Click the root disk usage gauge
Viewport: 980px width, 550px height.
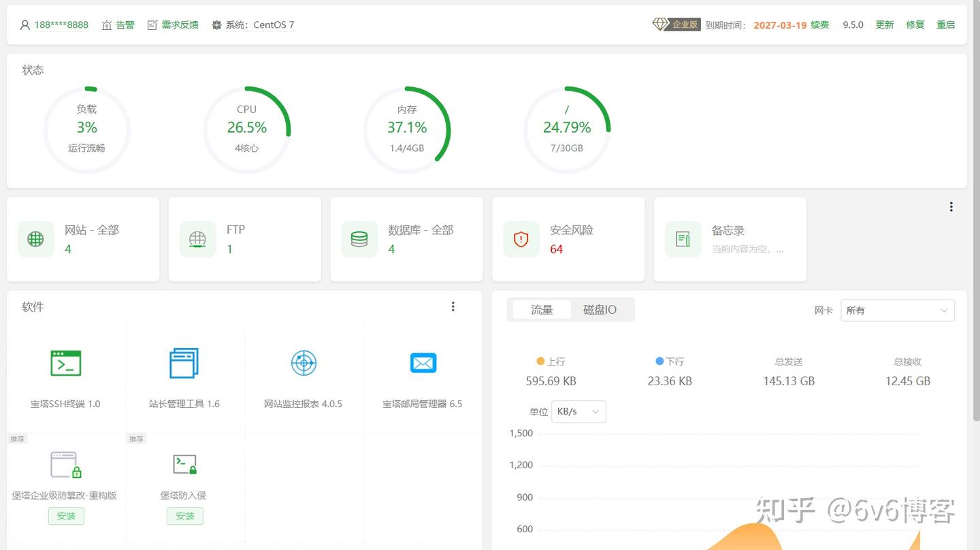click(567, 129)
